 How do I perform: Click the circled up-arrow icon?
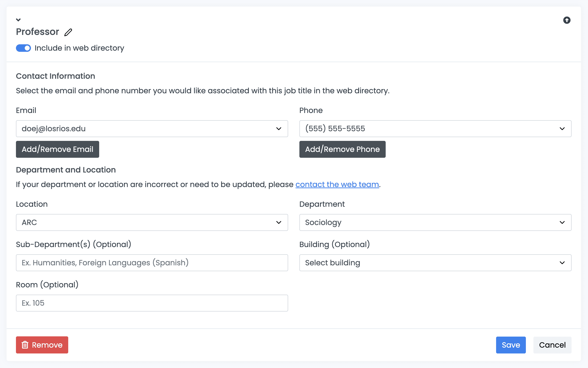tap(567, 20)
